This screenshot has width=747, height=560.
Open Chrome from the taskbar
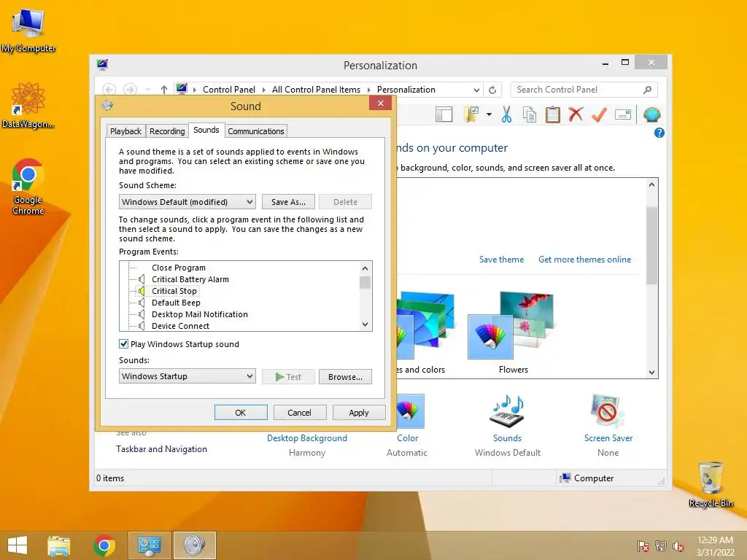click(104, 545)
